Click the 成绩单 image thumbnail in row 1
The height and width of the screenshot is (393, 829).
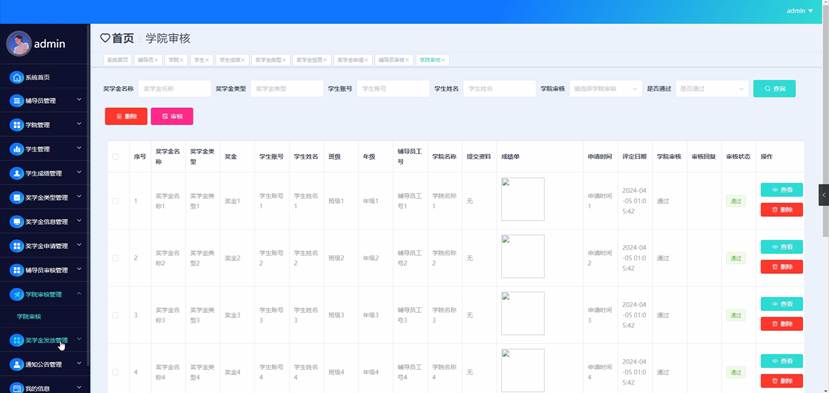point(523,199)
